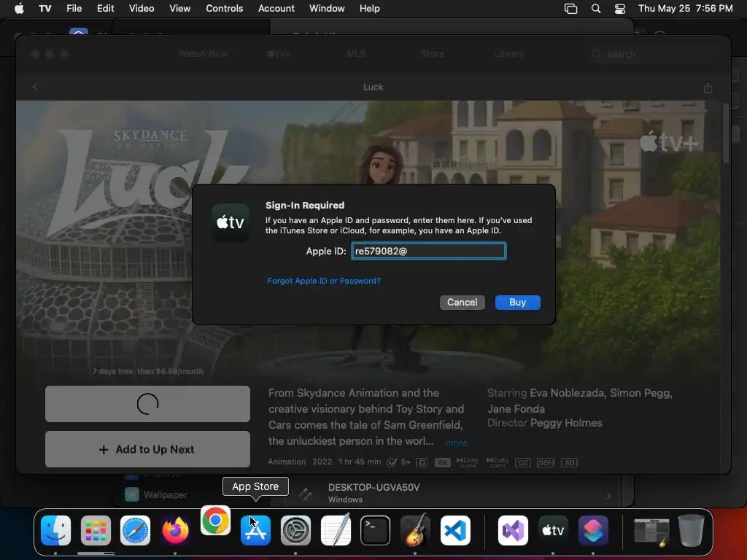The width and height of the screenshot is (747, 560).
Task: Open the Controls menu
Action: coord(225,8)
